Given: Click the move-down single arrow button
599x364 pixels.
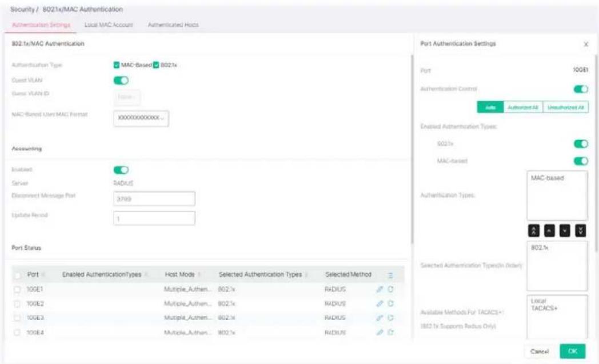Looking at the screenshot, I should pyautogui.click(x=565, y=230).
